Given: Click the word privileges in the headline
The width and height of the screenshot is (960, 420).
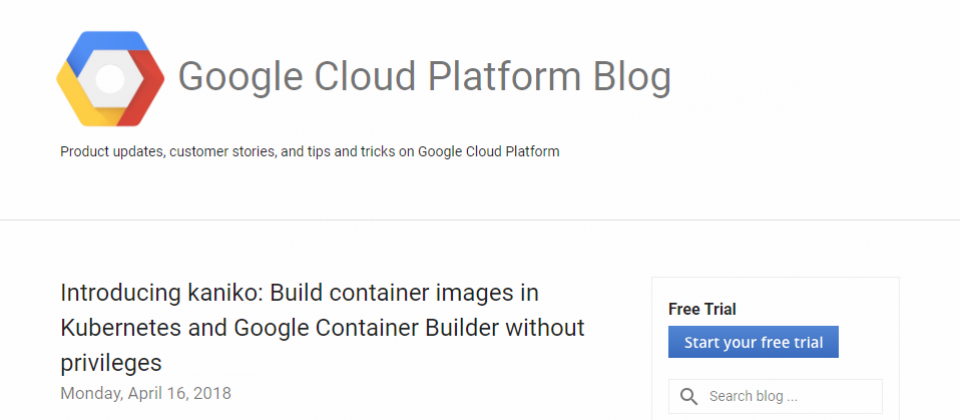Looking at the screenshot, I should [x=111, y=364].
